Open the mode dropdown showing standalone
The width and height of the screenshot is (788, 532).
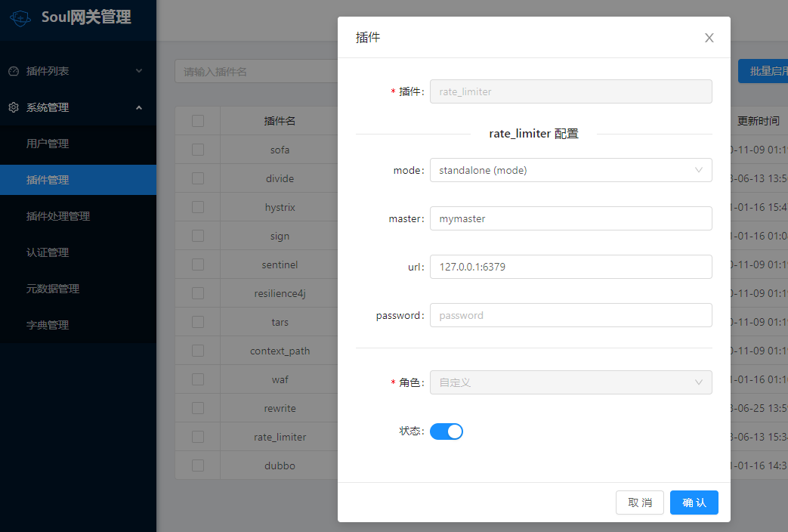[x=570, y=170]
